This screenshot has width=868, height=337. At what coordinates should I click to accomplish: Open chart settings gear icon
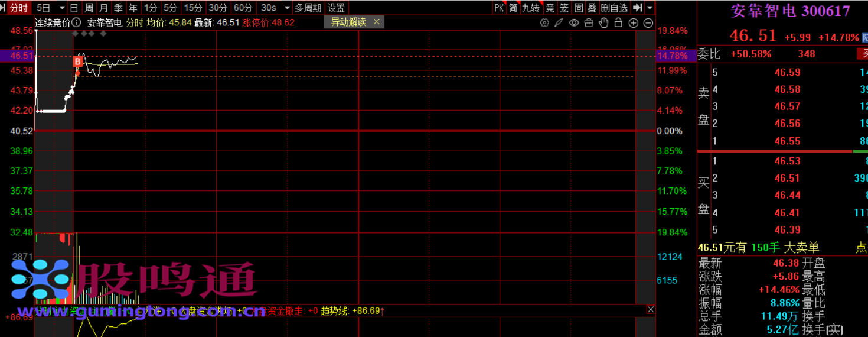[x=544, y=23]
